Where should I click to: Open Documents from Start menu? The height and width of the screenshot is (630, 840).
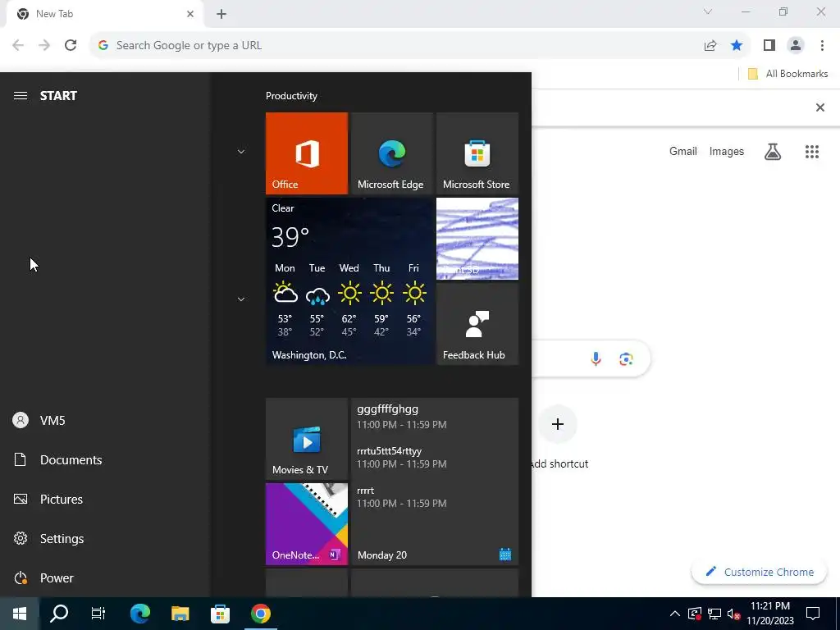click(105, 459)
